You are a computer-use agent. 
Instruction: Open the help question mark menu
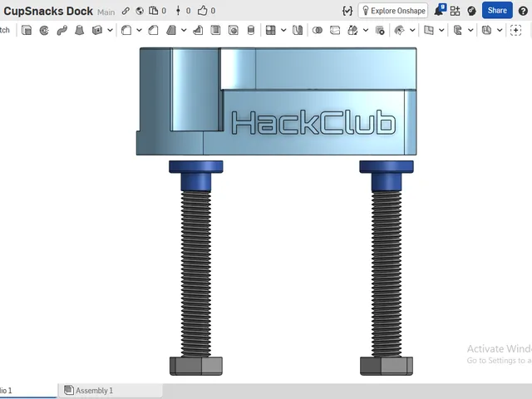tap(523, 11)
